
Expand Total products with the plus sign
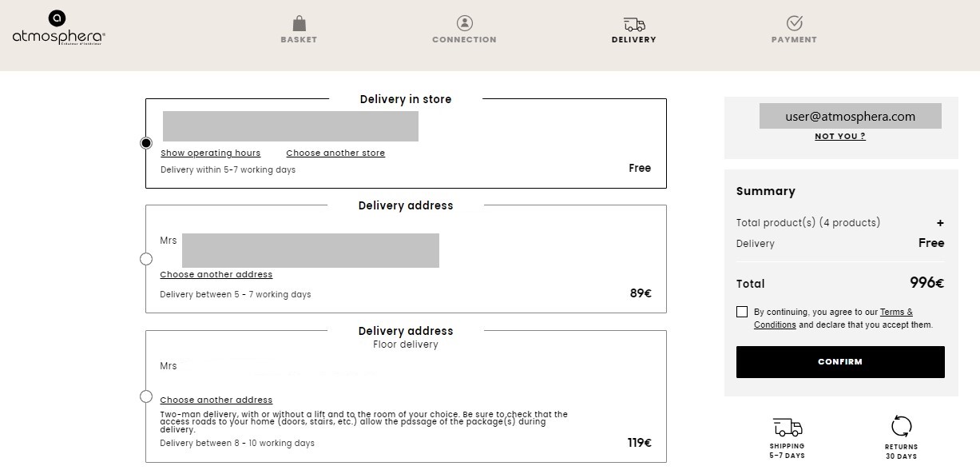[x=940, y=223]
